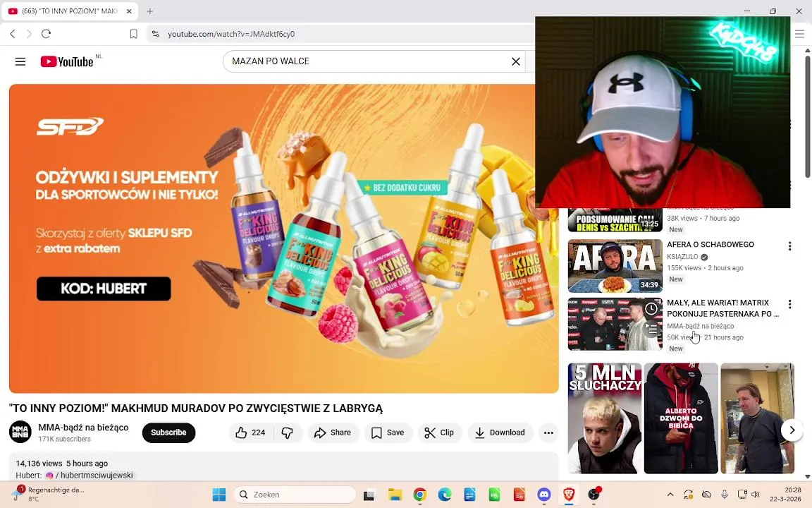Clear the search text with X icon

click(x=516, y=61)
